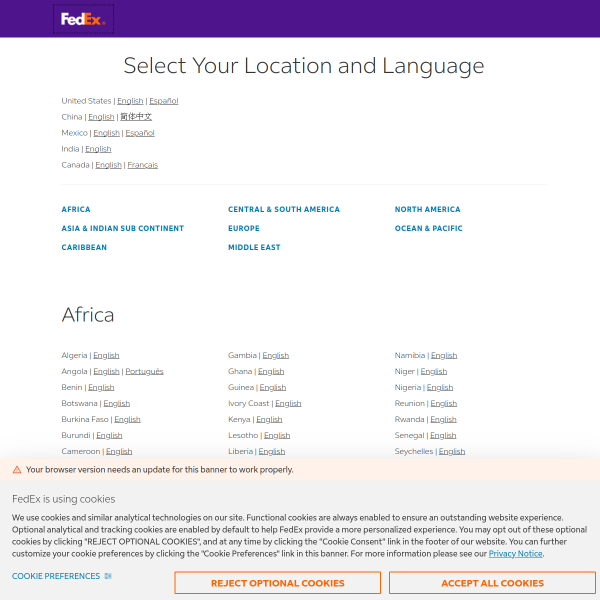Screen dimensions: 600x600
Task: Click the FedEx logo in the header
Action: [83, 19]
